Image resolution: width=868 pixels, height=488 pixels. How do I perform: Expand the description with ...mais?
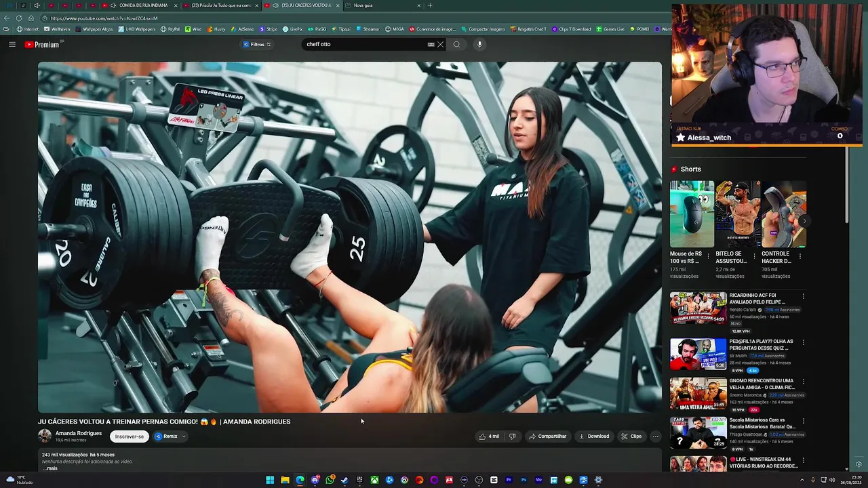click(x=50, y=468)
